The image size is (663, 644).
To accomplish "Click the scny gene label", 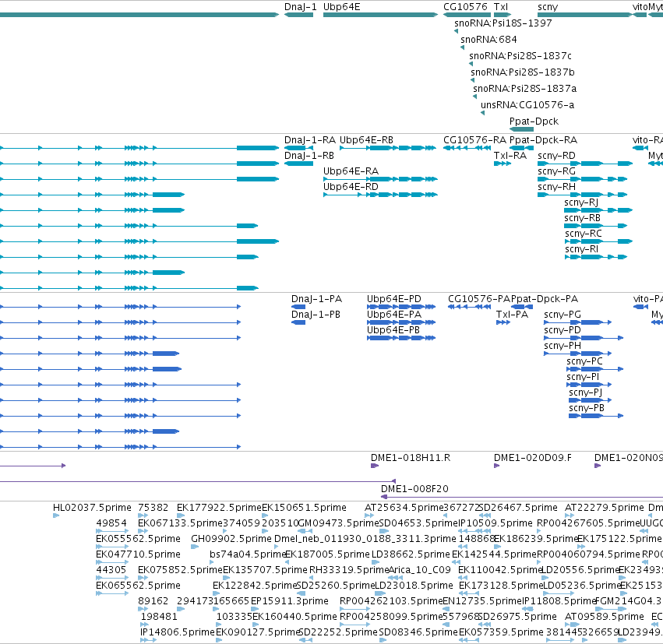I will pos(548,8).
